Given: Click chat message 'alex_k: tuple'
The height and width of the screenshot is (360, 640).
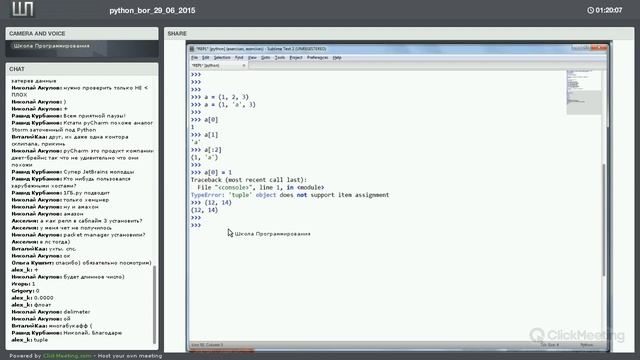Looking at the screenshot, I should click(30, 340).
